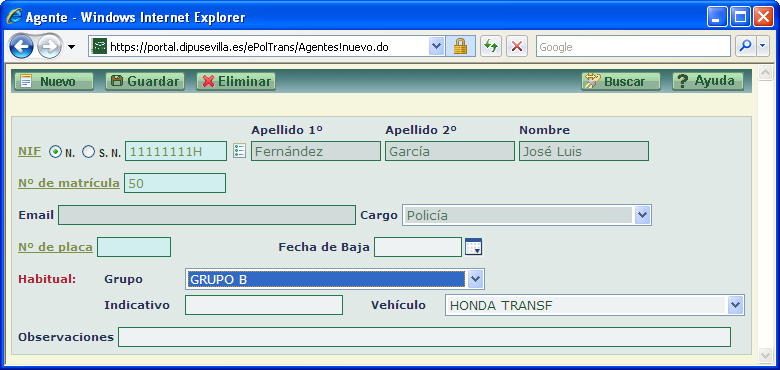Refresh the page with green arrows icon
780x370 pixels.
[x=491, y=47]
